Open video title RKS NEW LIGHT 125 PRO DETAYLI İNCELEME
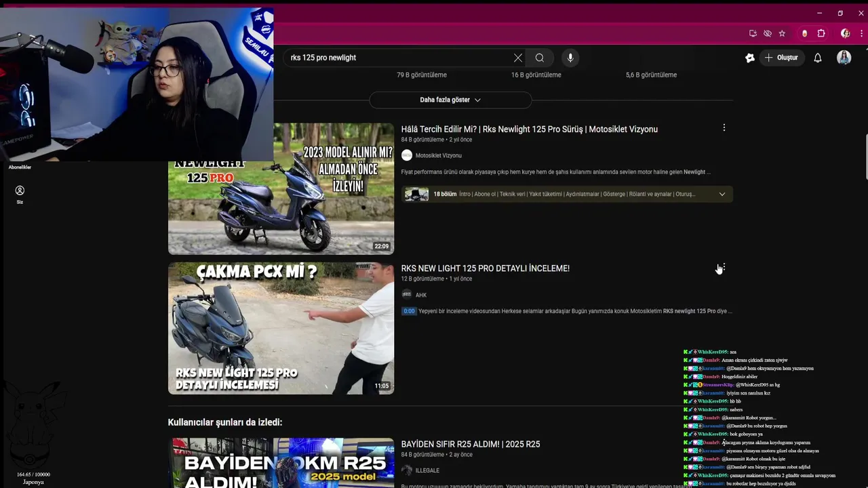 click(x=485, y=268)
